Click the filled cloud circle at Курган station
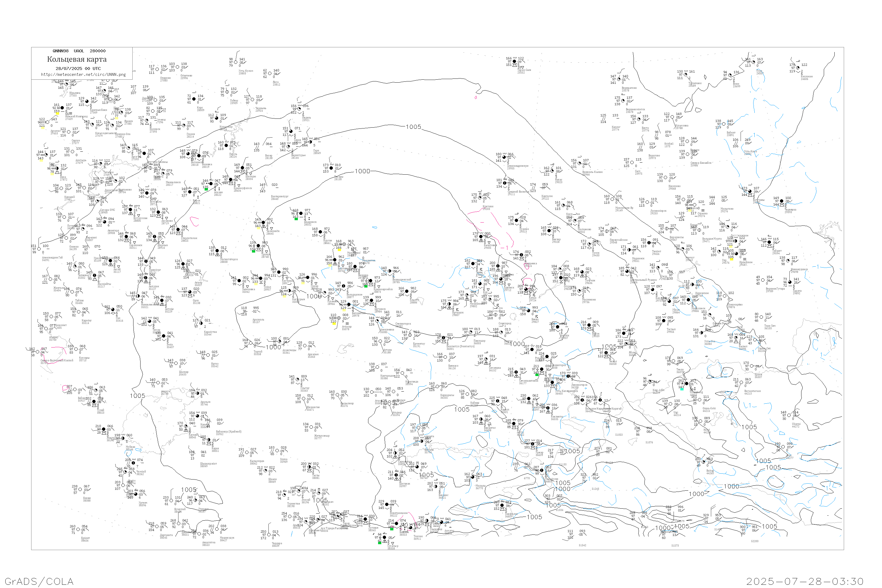Screen dimensions: 882x588 (x=320, y=232)
